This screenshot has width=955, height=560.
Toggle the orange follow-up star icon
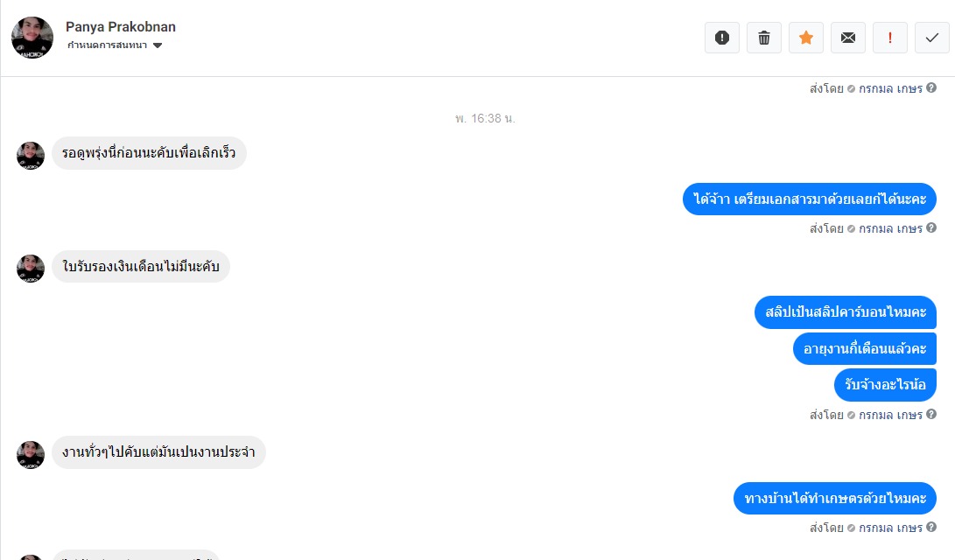806,38
